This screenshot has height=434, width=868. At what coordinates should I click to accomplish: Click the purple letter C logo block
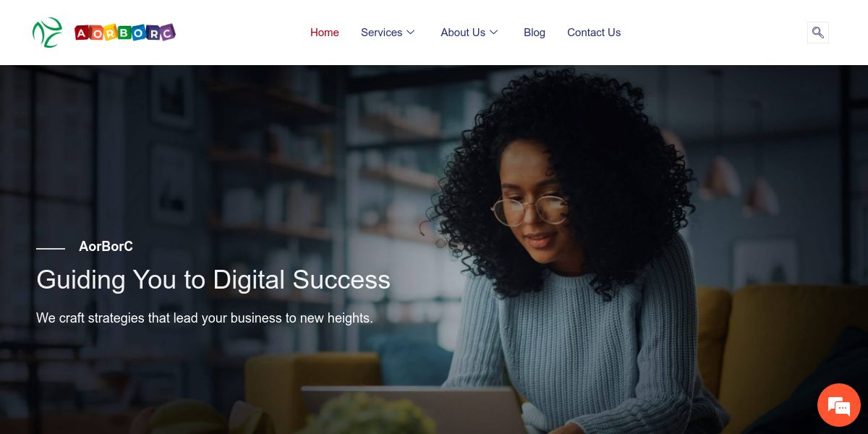point(167,32)
